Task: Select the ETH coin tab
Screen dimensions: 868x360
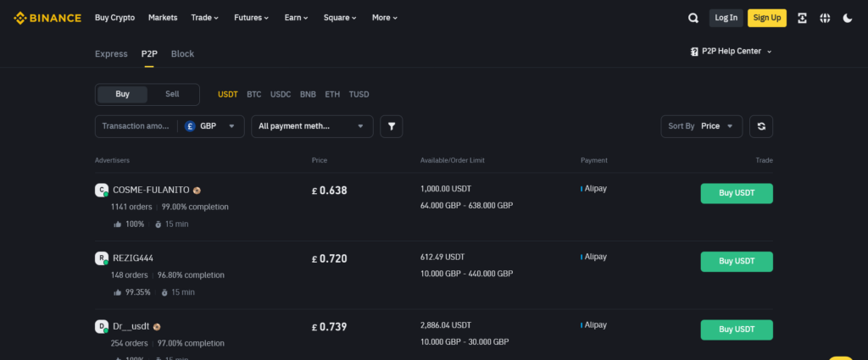Action: 332,95
